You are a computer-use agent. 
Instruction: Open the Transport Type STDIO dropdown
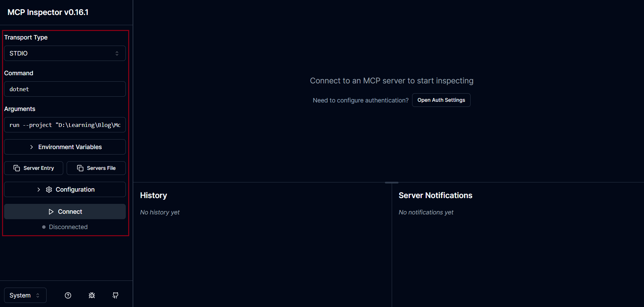(x=65, y=53)
